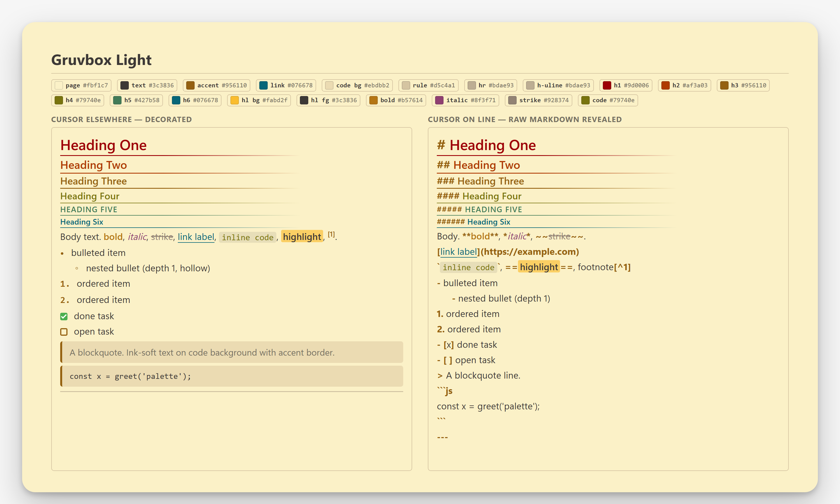
Task: Click the raw '##### HEADING FIVE' line
Action: point(479,209)
